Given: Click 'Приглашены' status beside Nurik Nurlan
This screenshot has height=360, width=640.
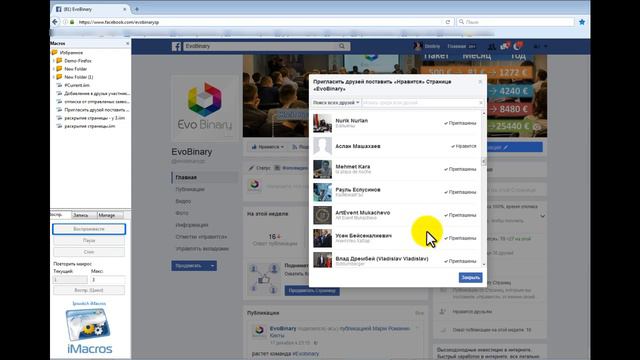Looking at the screenshot, I should 460,123.
